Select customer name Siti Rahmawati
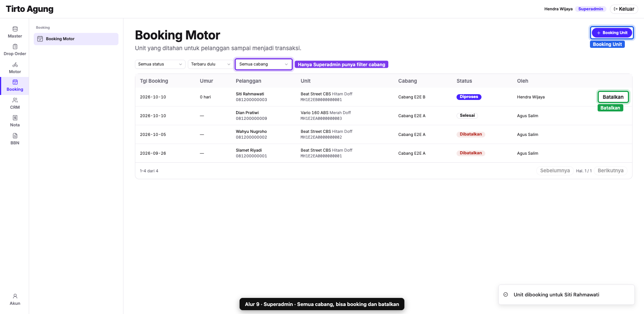The image size is (644, 314). coord(250,94)
